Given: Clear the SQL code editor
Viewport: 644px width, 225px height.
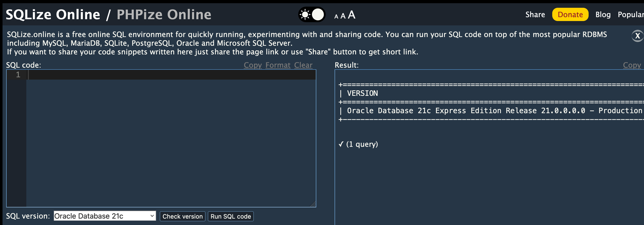Looking at the screenshot, I should pos(303,65).
